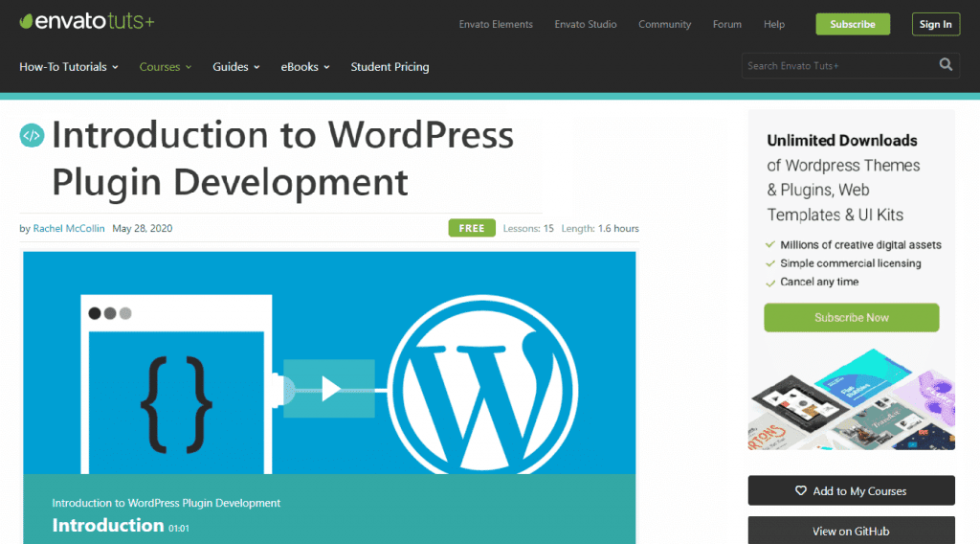The image size is (980, 544).
Task: Click the heart icon on Add to My Courses
Action: [801, 491]
